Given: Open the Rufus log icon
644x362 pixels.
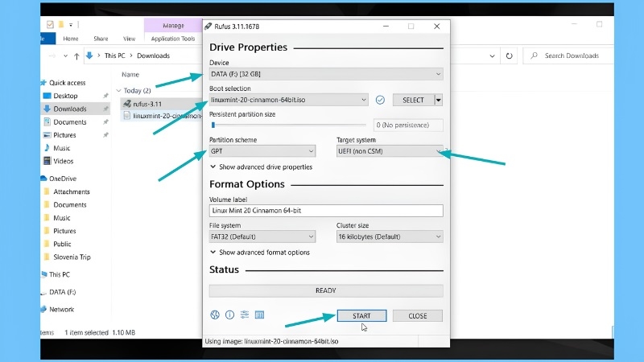Looking at the screenshot, I should [259, 315].
